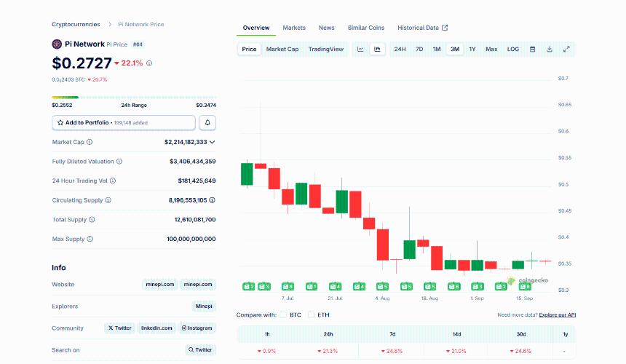The image size is (626, 364).
Task: Enable the BTC compare checkbox
Action: coord(283,315)
